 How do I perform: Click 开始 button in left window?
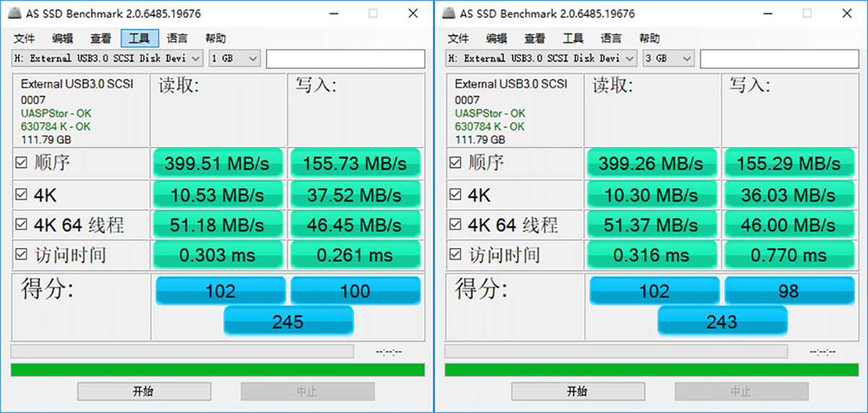click(144, 391)
